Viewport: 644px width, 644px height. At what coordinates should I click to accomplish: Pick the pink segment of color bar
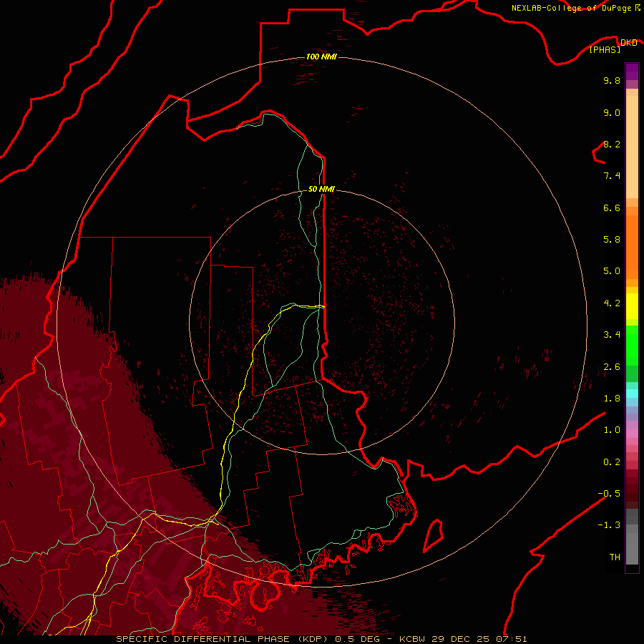pos(632,434)
